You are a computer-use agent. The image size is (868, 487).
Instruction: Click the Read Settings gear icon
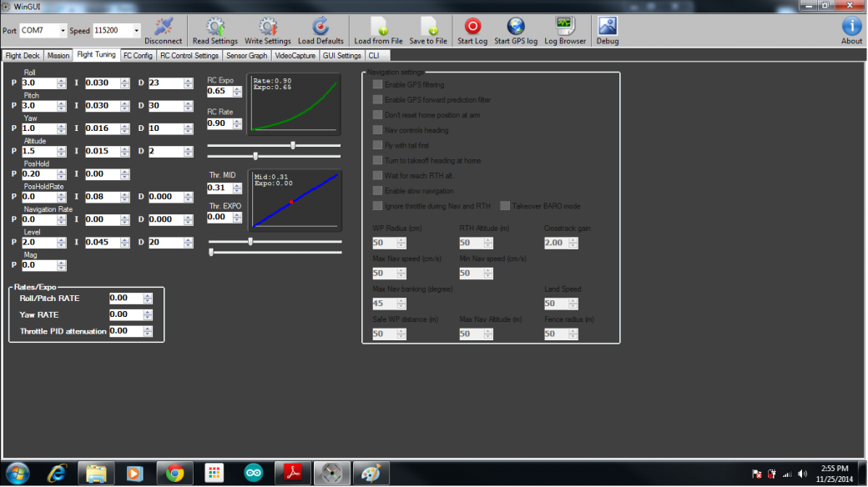click(214, 26)
